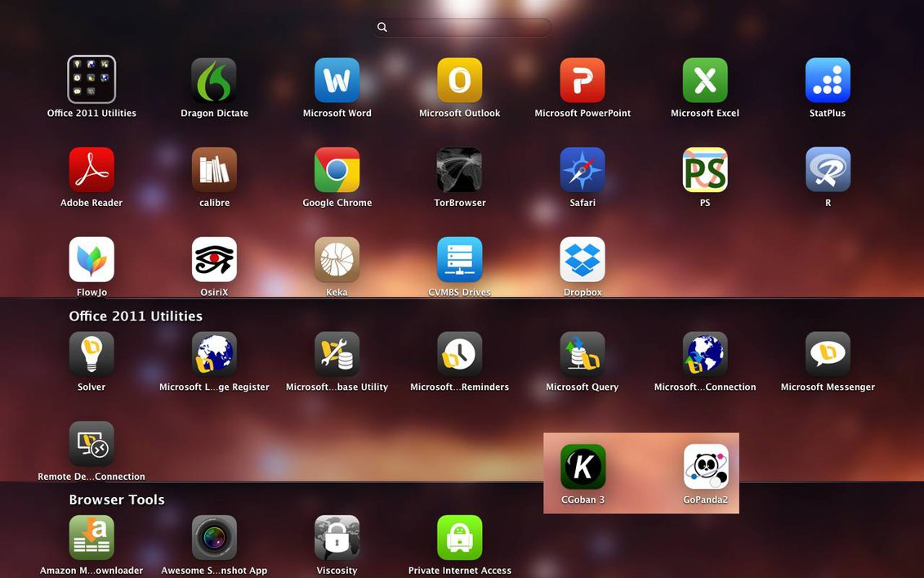Launch Private Internet Access
Image resolution: width=924 pixels, height=578 pixels.
[x=460, y=537]
